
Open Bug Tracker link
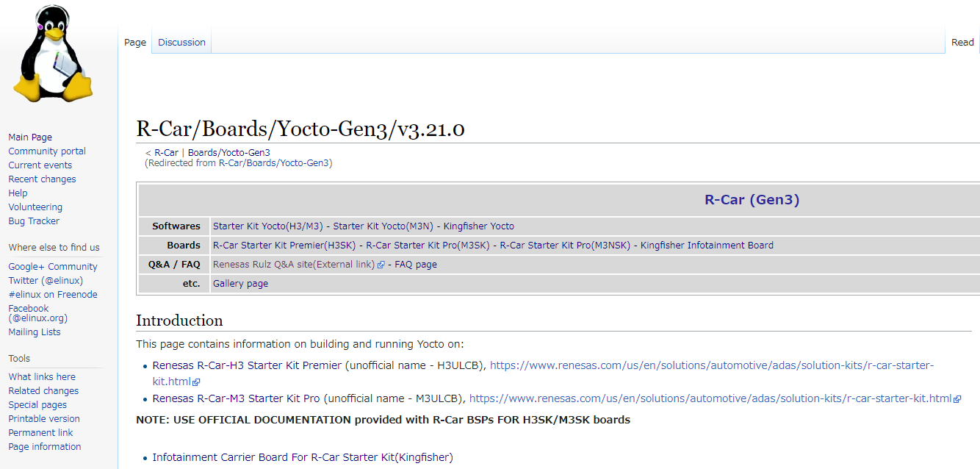tap(34, 221)
